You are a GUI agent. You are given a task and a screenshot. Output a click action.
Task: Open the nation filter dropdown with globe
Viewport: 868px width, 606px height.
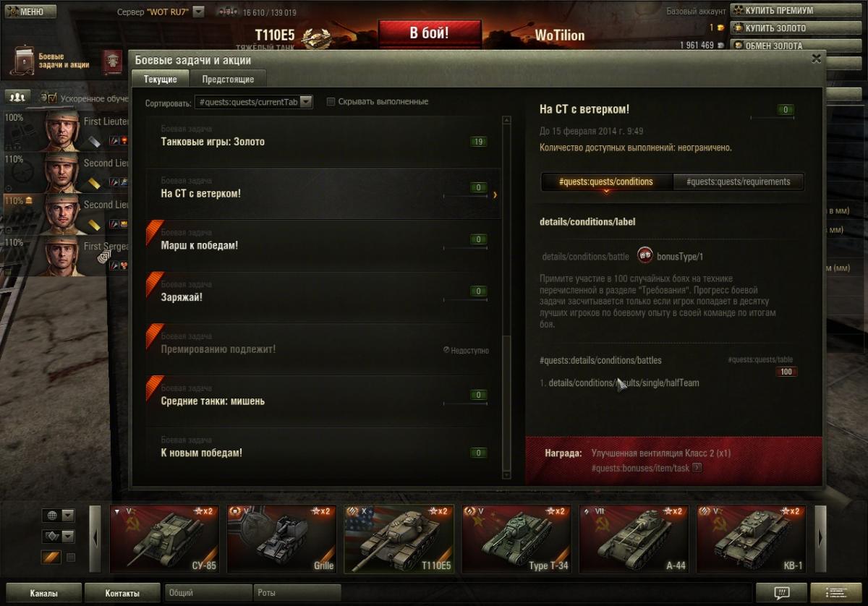pyautogui.click(x=59, y=516)
